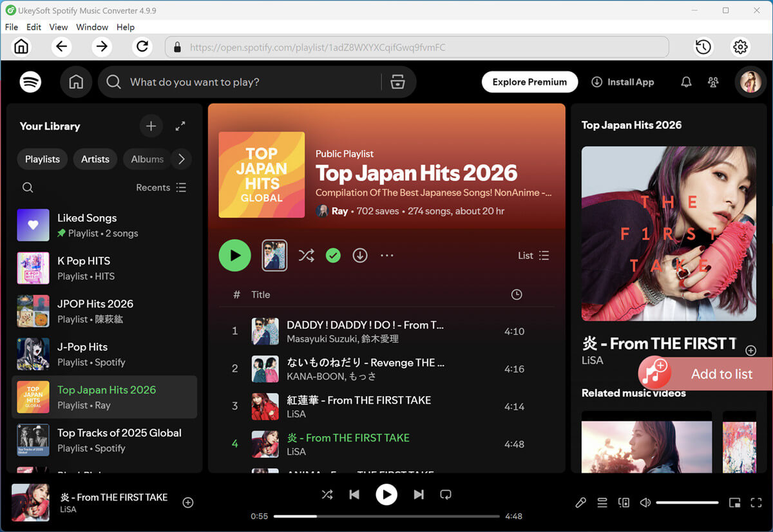Mute audio via the volume speaker icon

[645, 502]
